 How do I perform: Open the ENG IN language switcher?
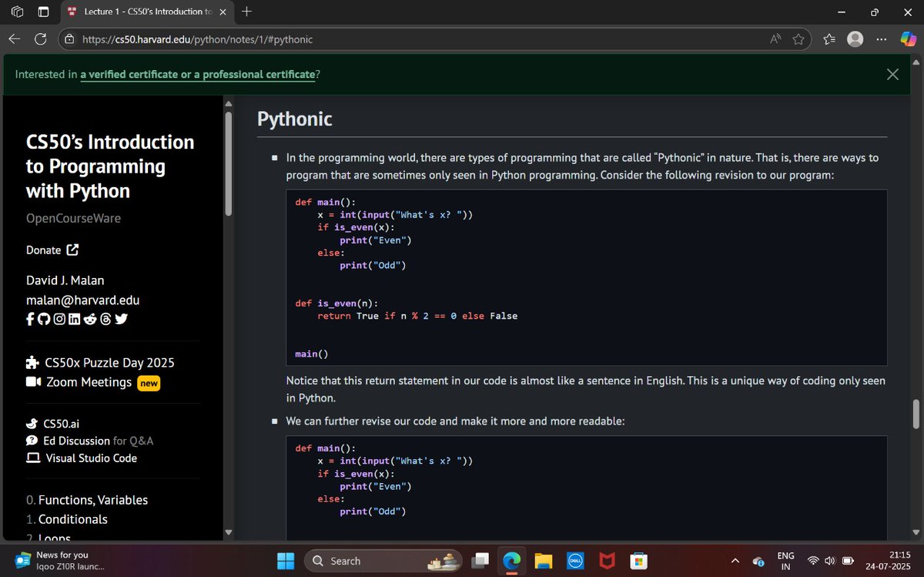[785, 561]
